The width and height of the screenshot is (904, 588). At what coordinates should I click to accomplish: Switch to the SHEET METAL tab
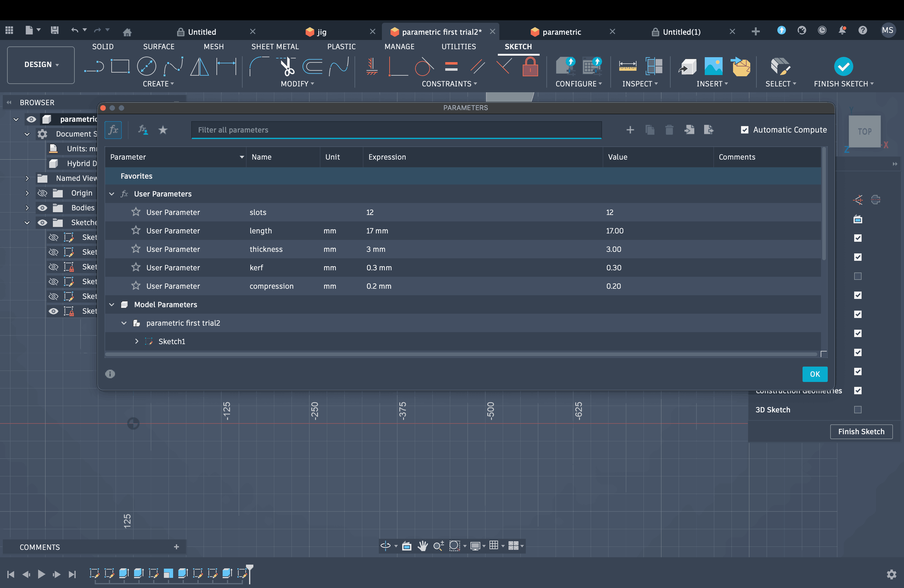[275, 46]
